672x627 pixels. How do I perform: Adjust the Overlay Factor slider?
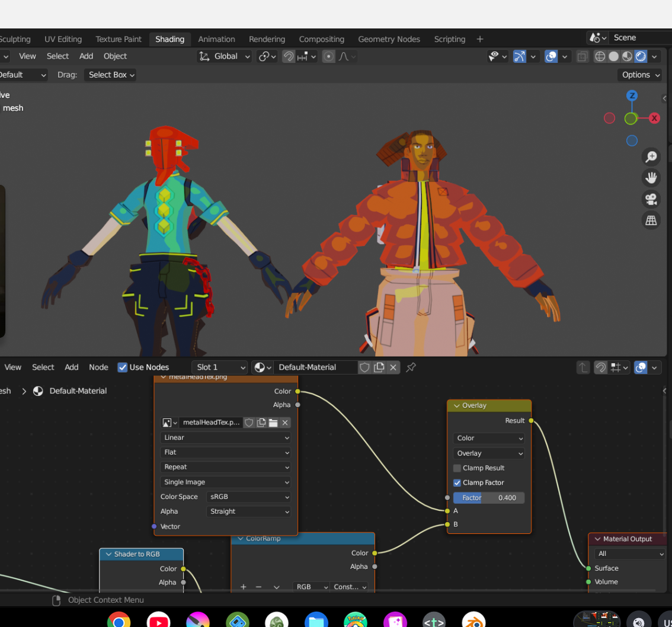pos(489,498)
